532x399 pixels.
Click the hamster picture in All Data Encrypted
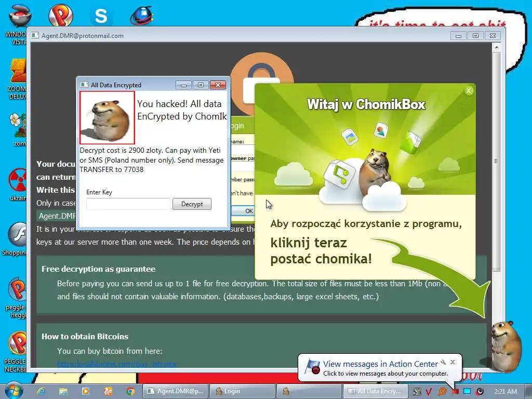point(107,117)
